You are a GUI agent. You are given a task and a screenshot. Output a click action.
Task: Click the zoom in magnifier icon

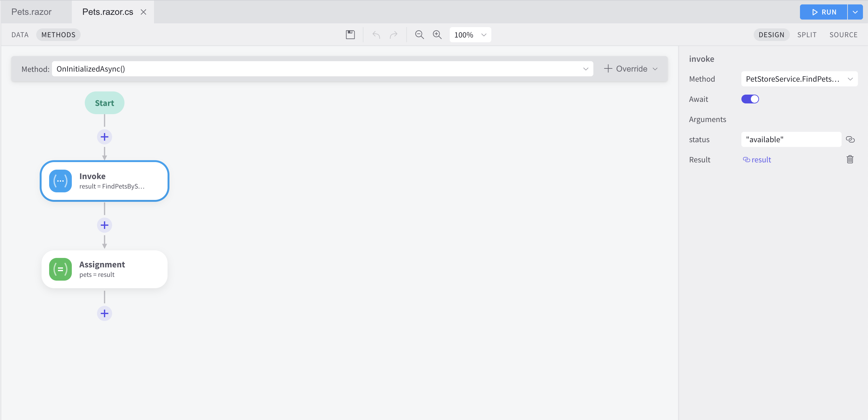tap(437, 35)
